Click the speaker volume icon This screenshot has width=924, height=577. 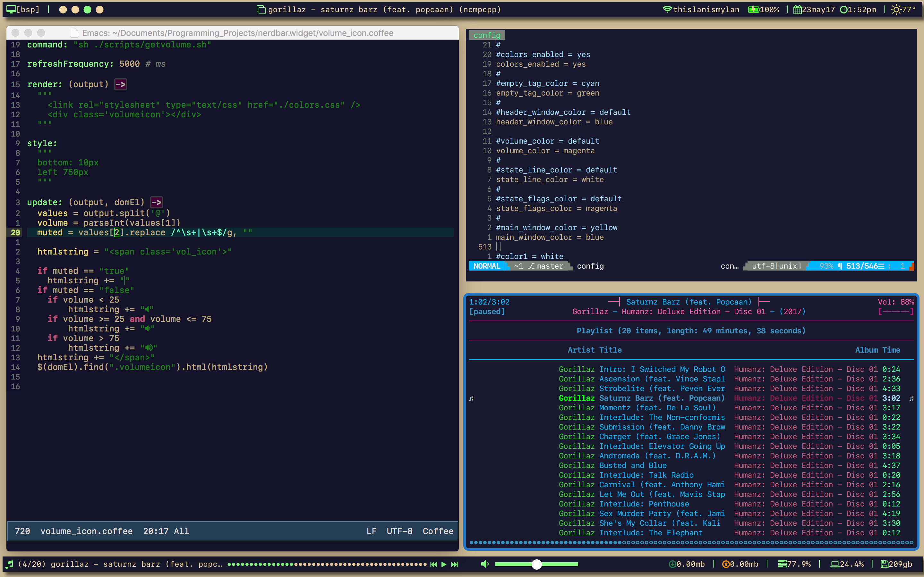(x=484, y=564)
